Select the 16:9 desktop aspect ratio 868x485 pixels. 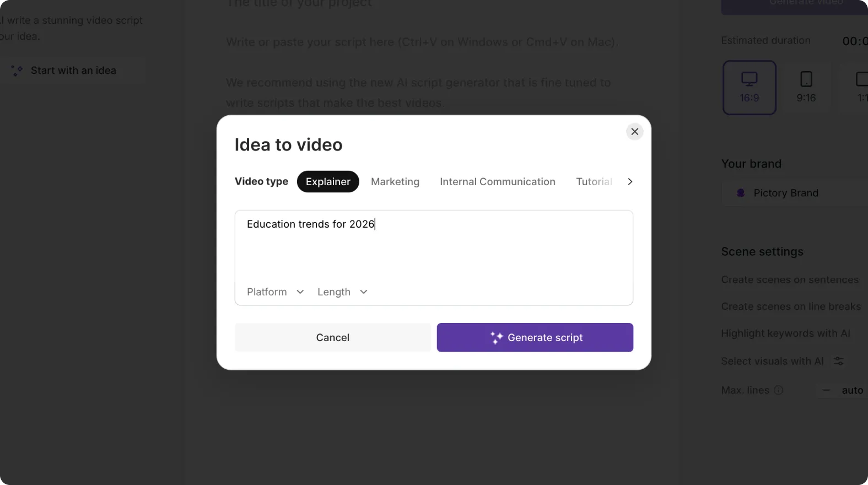point(749,87)
